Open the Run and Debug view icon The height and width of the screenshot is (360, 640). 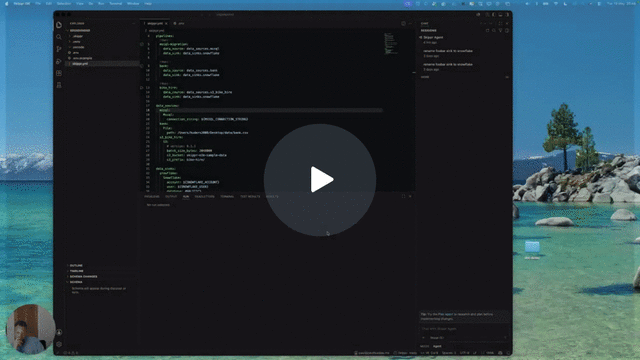point(59,61)
